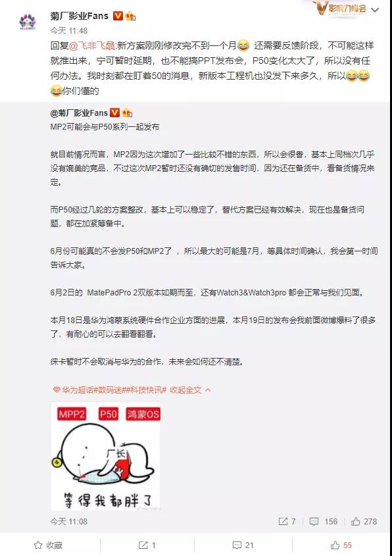The image size is (392, 556).
Task: Open the bottom comment button showing 21
Action: point(243,545)
